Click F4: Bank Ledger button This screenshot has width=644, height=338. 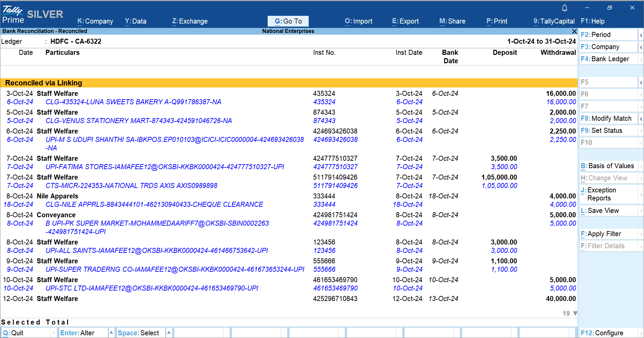[x=609, y=59]
